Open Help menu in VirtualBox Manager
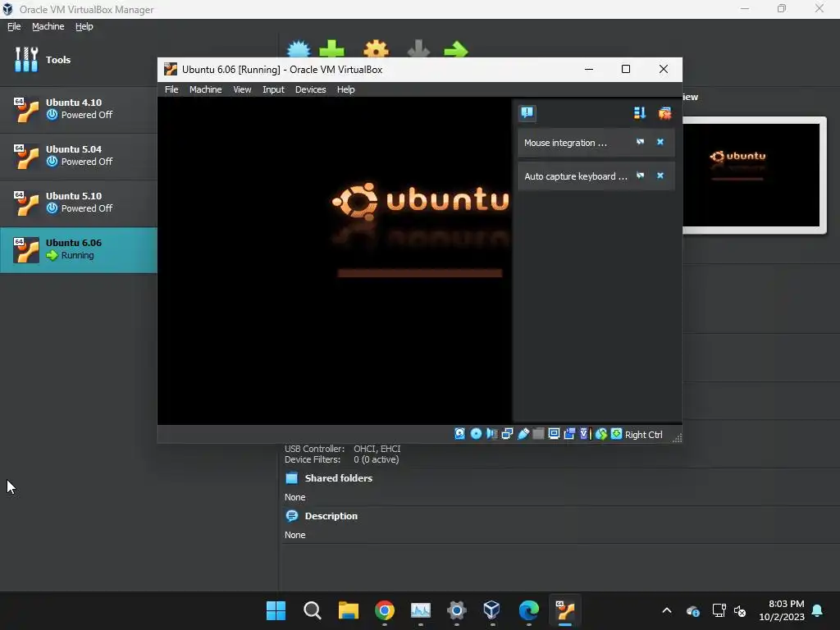840x630 pixels. pyautogui.click(x=84, y=26)
